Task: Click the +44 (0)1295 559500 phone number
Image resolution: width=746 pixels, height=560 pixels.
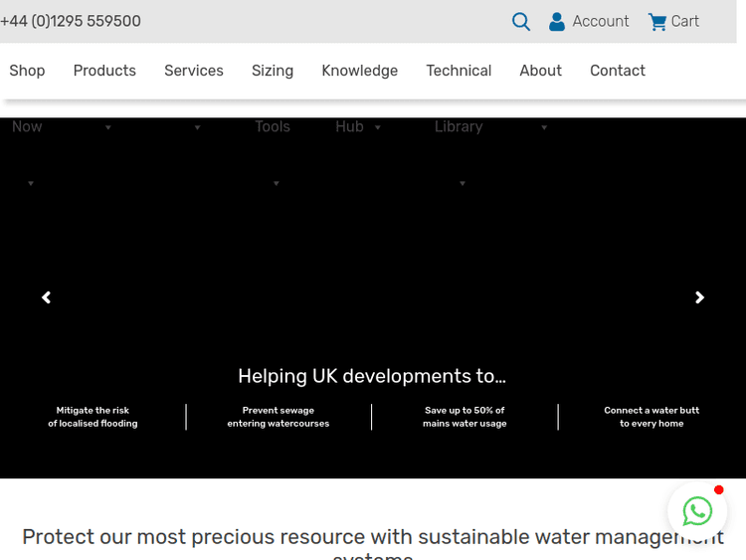Action: 71,21
